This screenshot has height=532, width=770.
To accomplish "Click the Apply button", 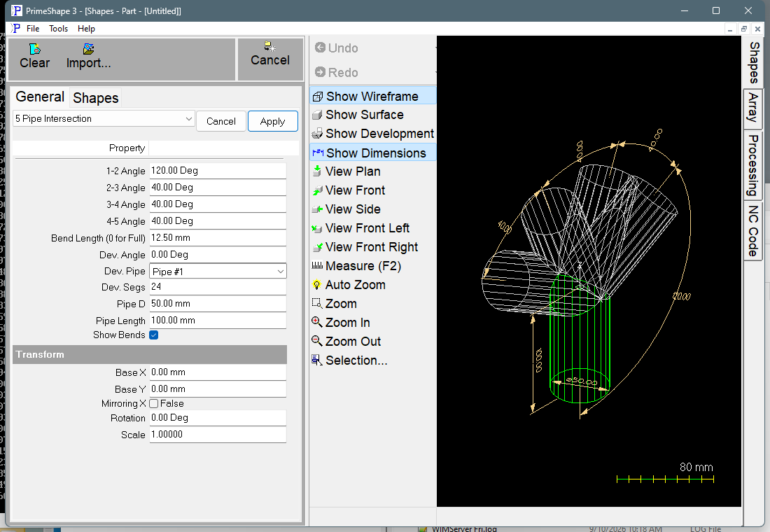I will [x=272, y=121].
